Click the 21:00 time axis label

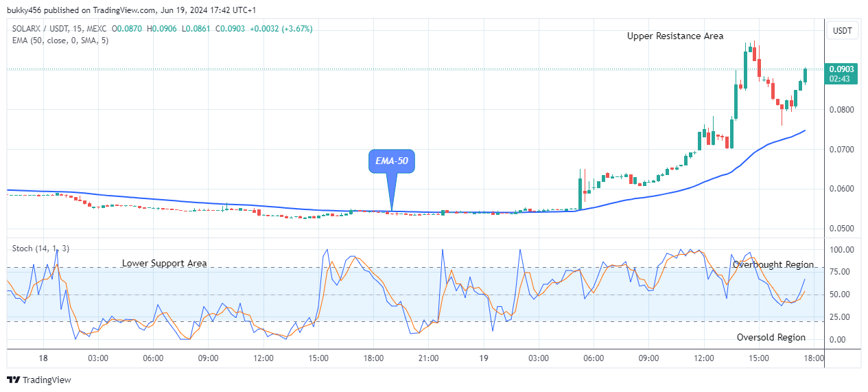click(428, 358)
